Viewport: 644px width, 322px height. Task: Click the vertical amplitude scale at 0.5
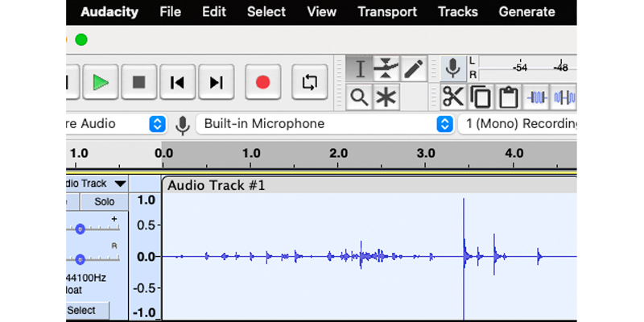pos(146,225)
